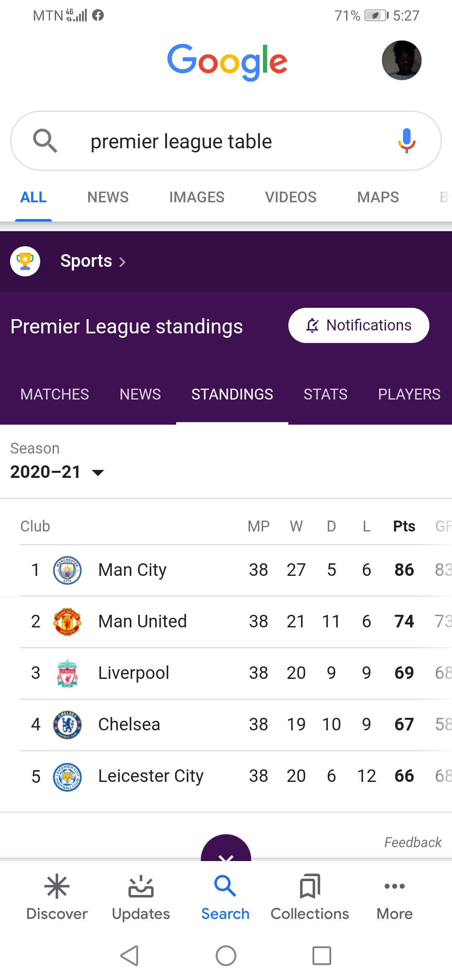The height and width of the screenshot is (980, 452).
Task: Switch to the IMAGES search tab
Action: click(x=197, y=197)
